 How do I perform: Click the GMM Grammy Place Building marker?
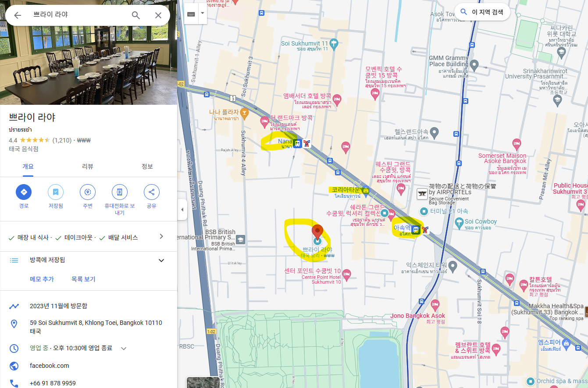(x=474, y=66)
